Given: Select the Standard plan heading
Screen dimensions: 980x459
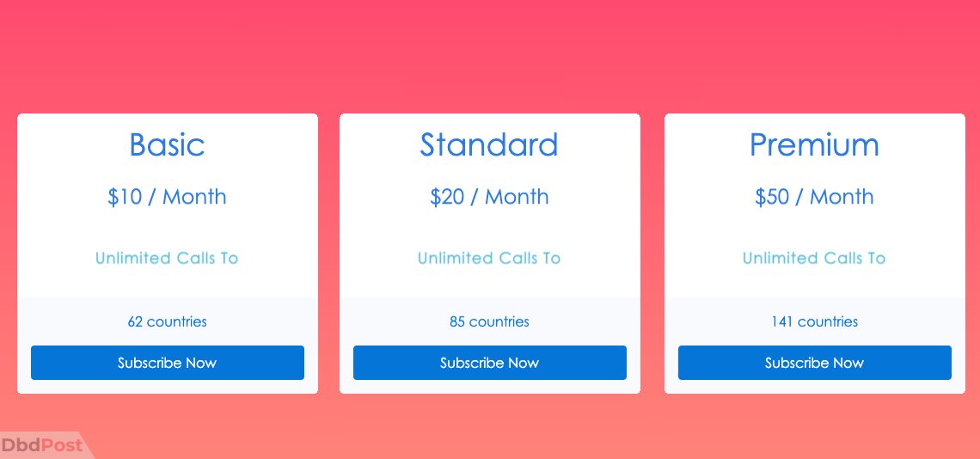Looking at the screenshot, I should click(489, 144).
